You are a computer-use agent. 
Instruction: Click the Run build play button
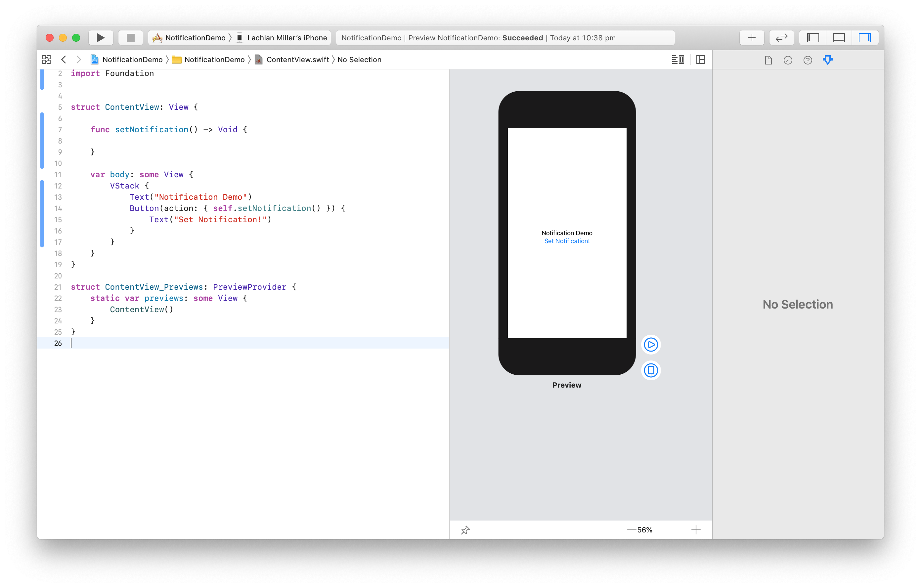pyautogui.click(x=101, y=38)
